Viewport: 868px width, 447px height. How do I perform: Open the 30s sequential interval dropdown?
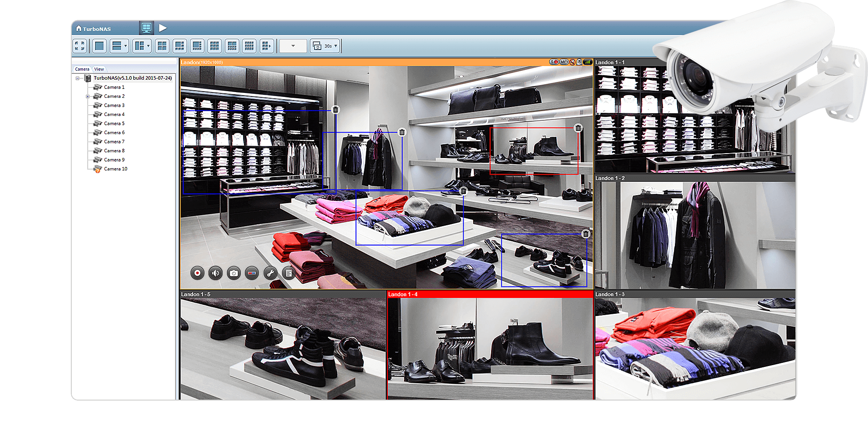pos(325,46)
